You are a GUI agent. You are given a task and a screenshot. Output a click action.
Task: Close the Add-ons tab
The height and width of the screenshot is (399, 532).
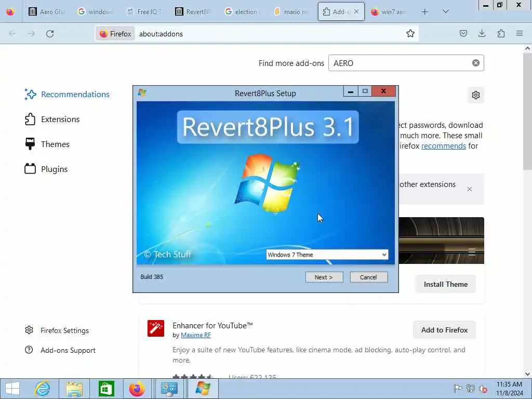coord(356,11)
